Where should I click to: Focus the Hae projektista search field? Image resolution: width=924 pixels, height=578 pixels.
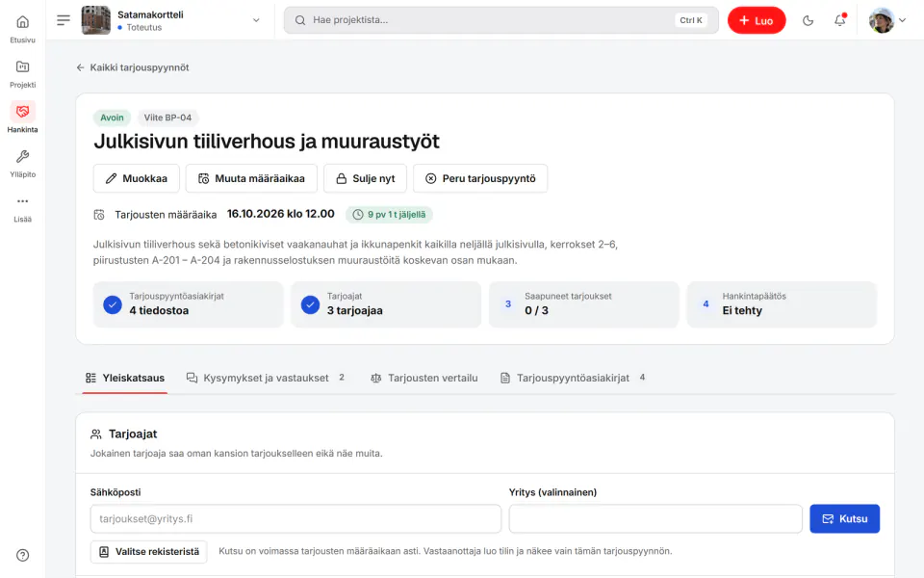tap(500, 20)
